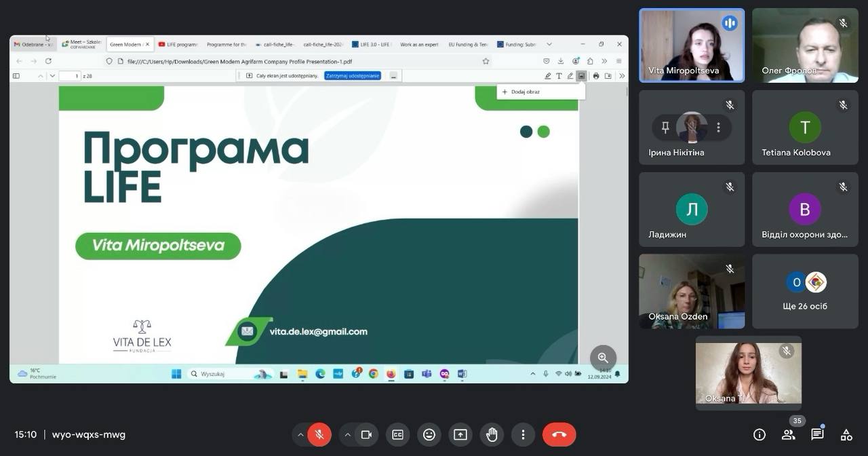The width and height of the screenshot is (868, 456).
Task: Open the chat with everyone panel
Action: 817,435
